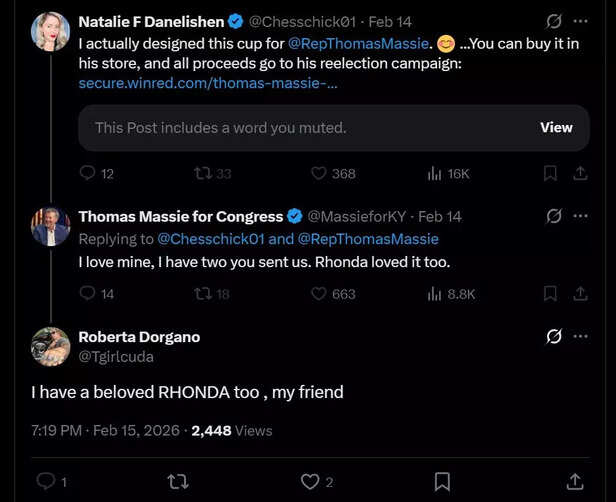This screenshot has width=616, height=502.
Task: Open more options on Natalie's post
Action: 581,21
